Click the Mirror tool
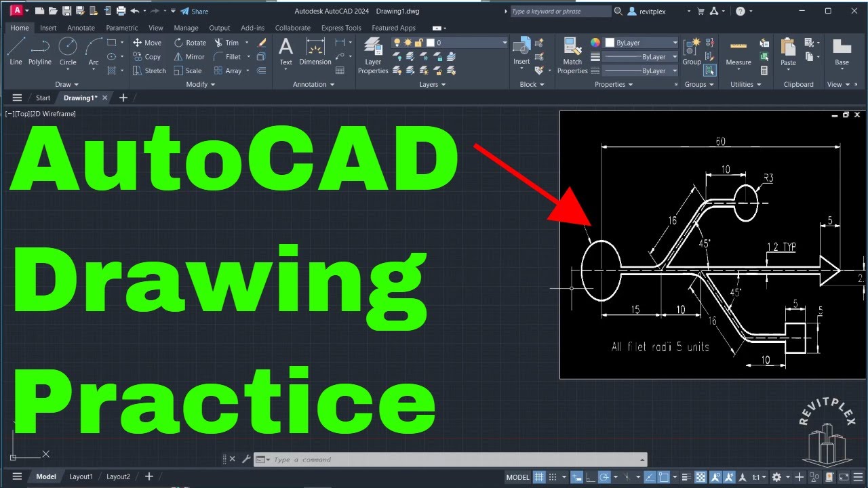 pos(189,57)
